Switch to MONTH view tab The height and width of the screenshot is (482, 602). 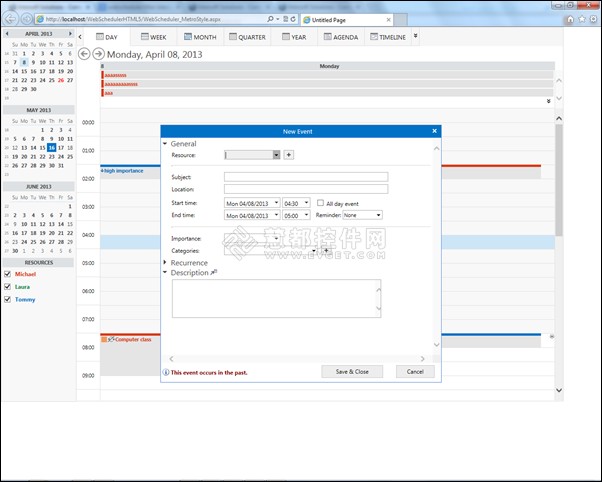click(200, 37)
